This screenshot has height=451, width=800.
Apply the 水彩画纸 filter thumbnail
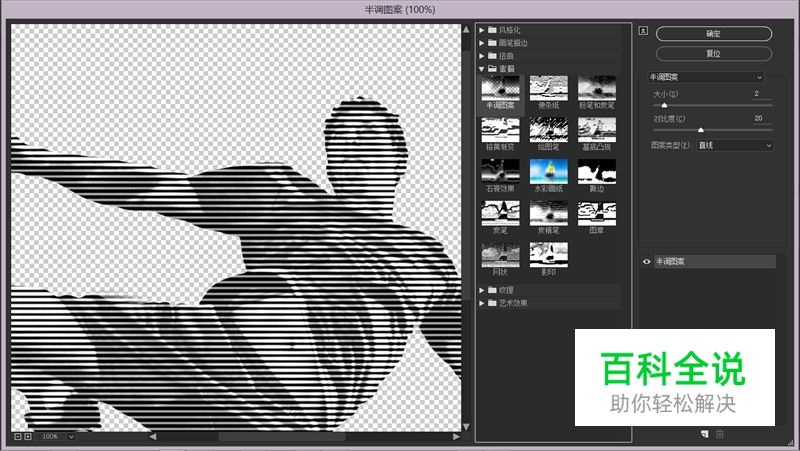point(547,171)
